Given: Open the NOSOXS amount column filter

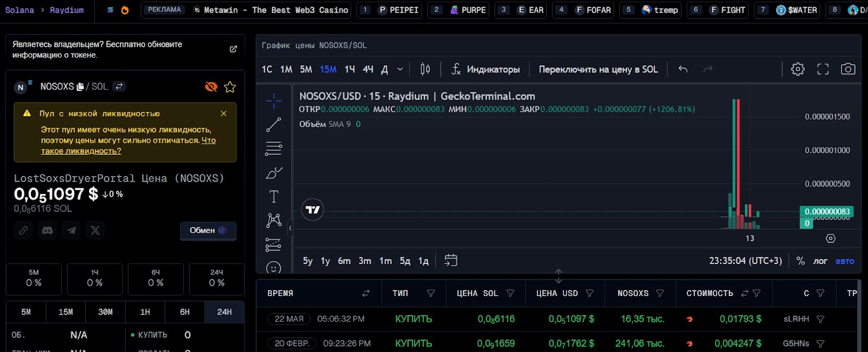Looking at the screenshot, I should coord(660,293).
